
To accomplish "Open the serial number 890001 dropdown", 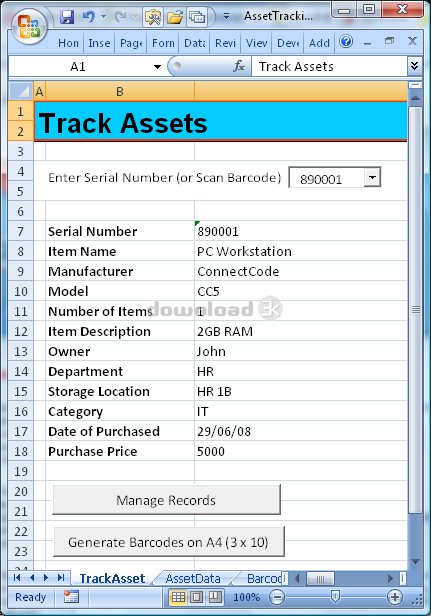I will tap(372, 178).
